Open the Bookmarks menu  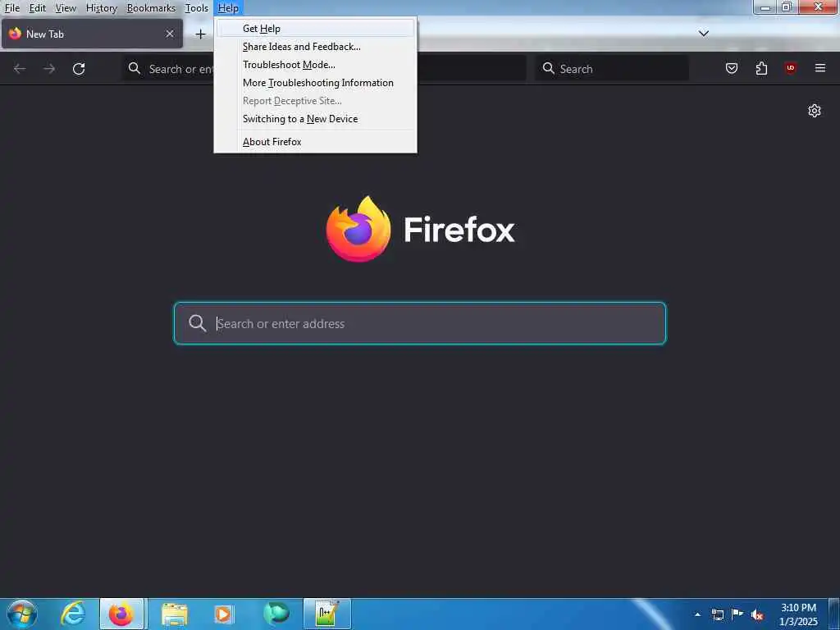(x=151, y=8)
